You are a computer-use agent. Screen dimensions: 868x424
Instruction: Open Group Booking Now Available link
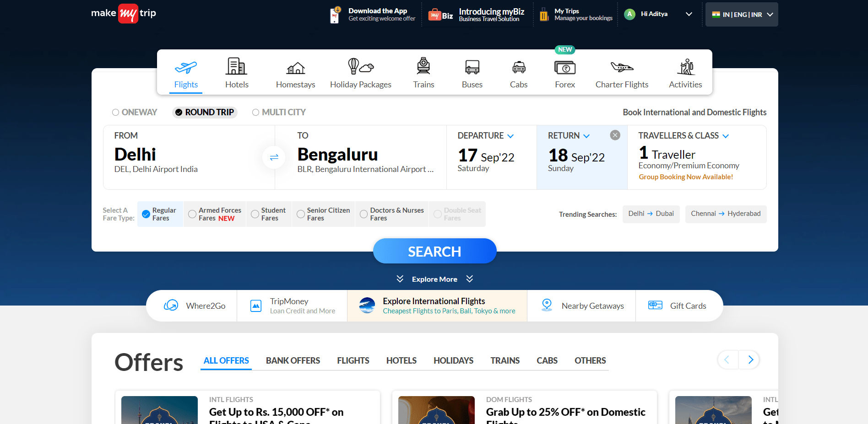(x=686, y=177)
